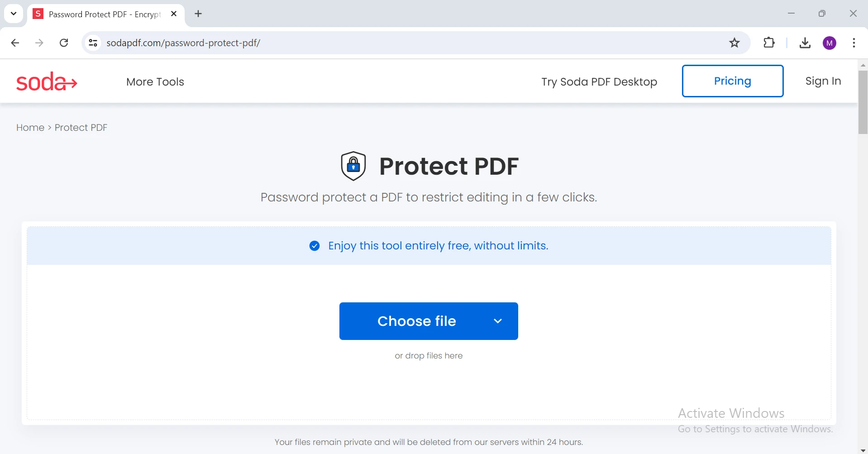Go back to the previous page
868x454 pixels.
tap(15, 43)
